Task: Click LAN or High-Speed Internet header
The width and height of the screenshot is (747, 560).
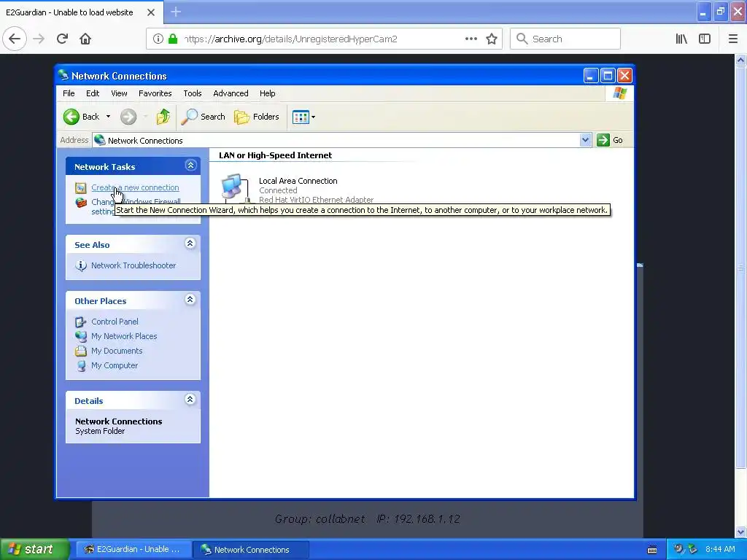Action: pos(275,155)
